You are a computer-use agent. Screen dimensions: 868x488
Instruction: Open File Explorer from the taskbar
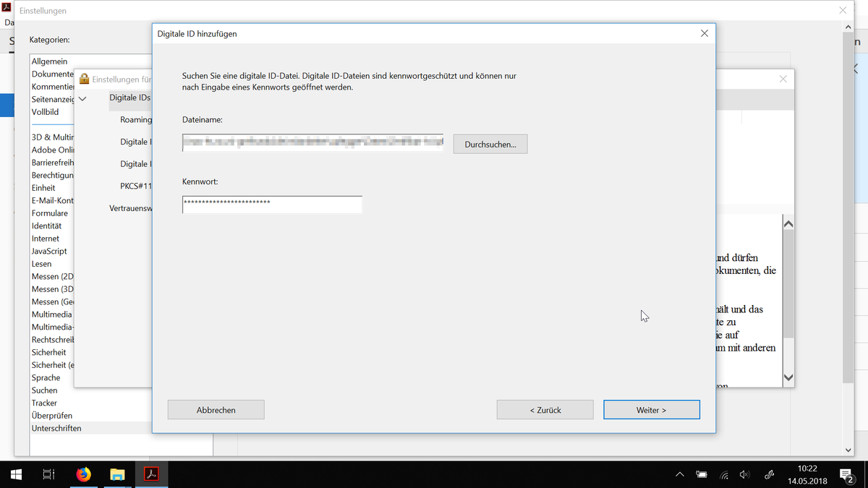pos(117,474)
